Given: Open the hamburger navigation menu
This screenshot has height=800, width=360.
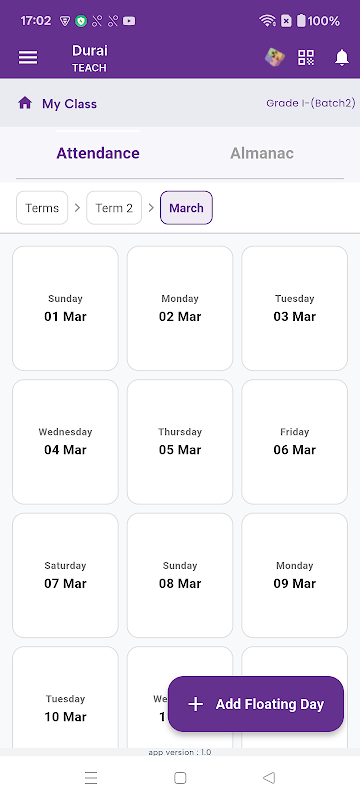Looking at the screenshot, I should coord(28,58).
